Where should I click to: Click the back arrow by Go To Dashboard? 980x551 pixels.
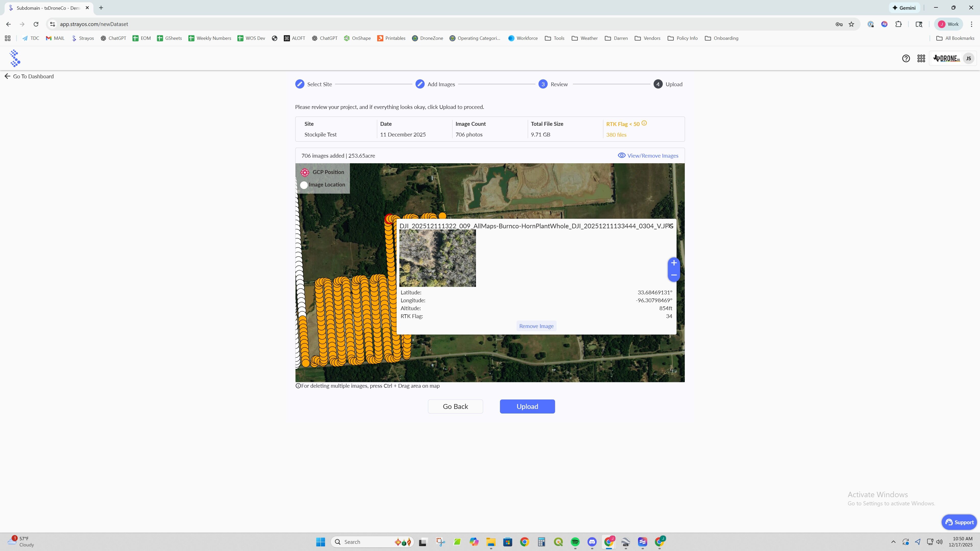pyautogui.click(x=7, y=76)
